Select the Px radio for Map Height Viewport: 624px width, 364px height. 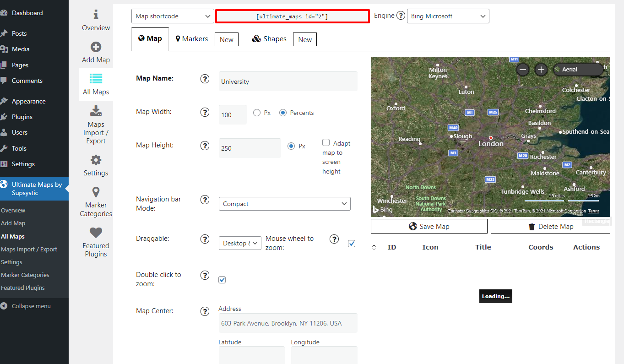[x=291, y=146]
